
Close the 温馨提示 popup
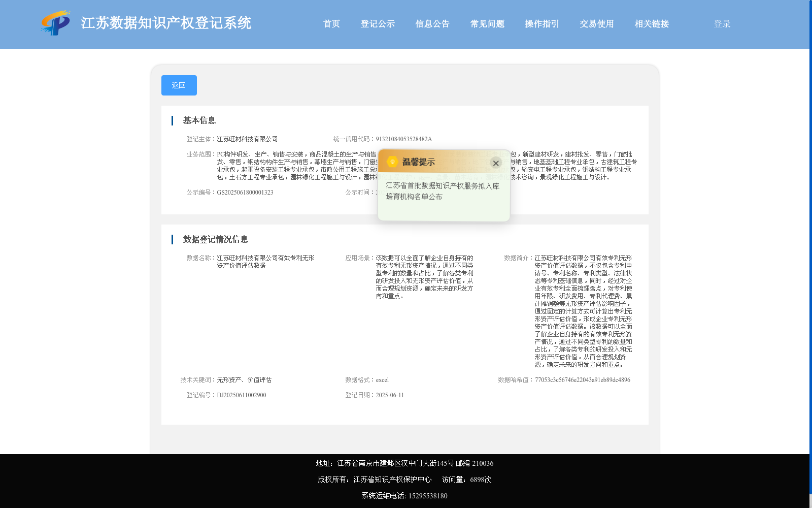pos(496,163)
